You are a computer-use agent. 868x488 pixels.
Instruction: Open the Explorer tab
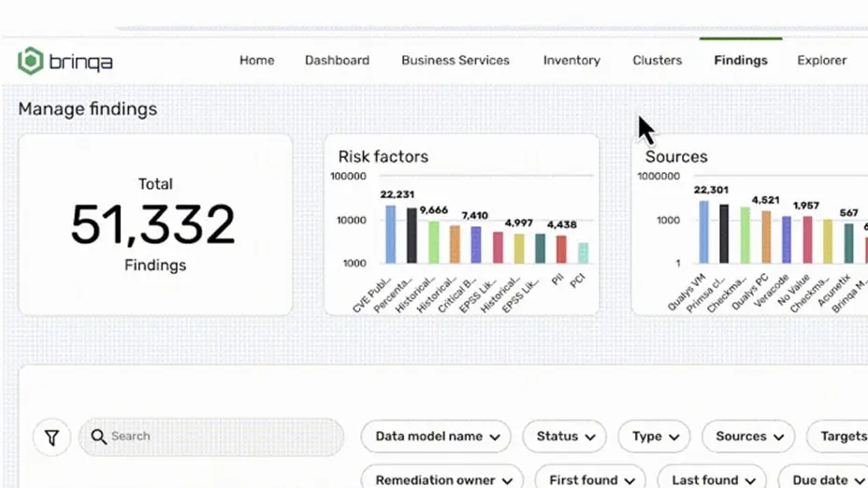822,61
